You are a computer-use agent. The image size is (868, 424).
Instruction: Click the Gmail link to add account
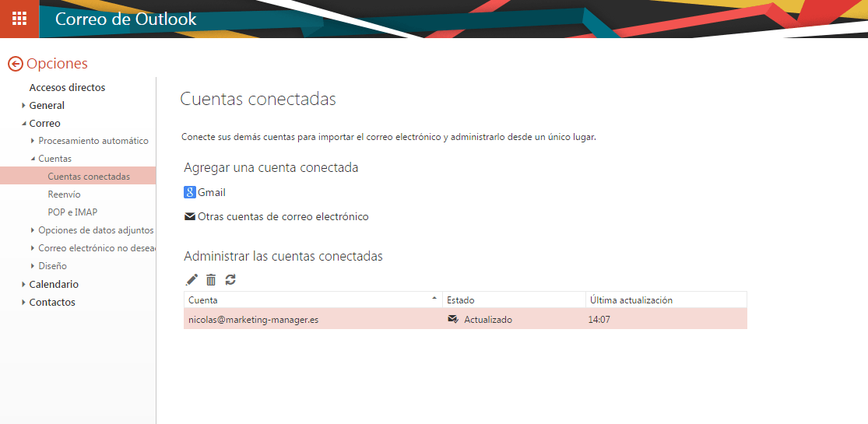212,193
